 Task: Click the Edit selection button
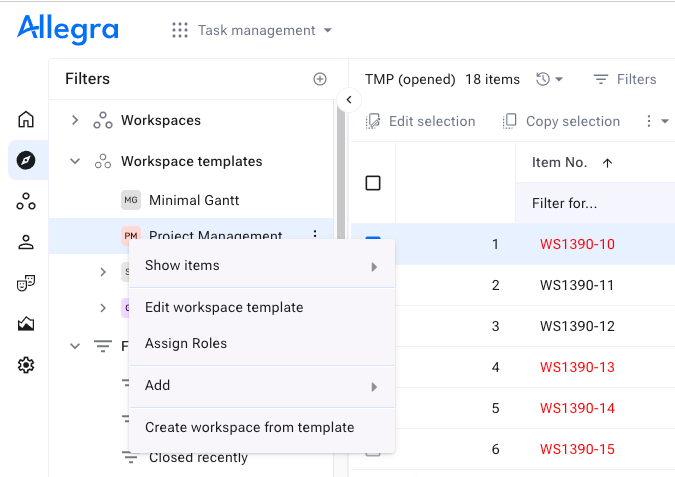(x=421, y=121)
